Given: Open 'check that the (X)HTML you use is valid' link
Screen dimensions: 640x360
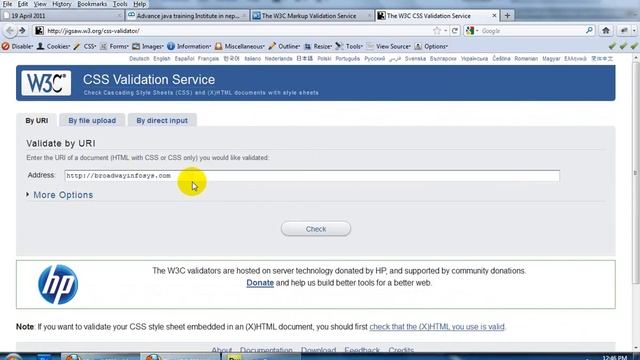Looking at the screenshot, I should click(437, 327).
